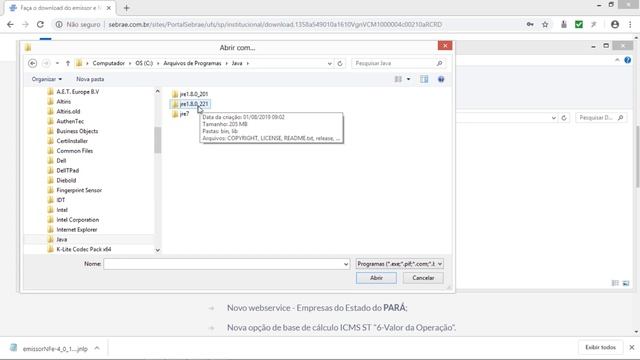Open the Chrome profile icon
This screenshot has width=640, height=360.
615,24
